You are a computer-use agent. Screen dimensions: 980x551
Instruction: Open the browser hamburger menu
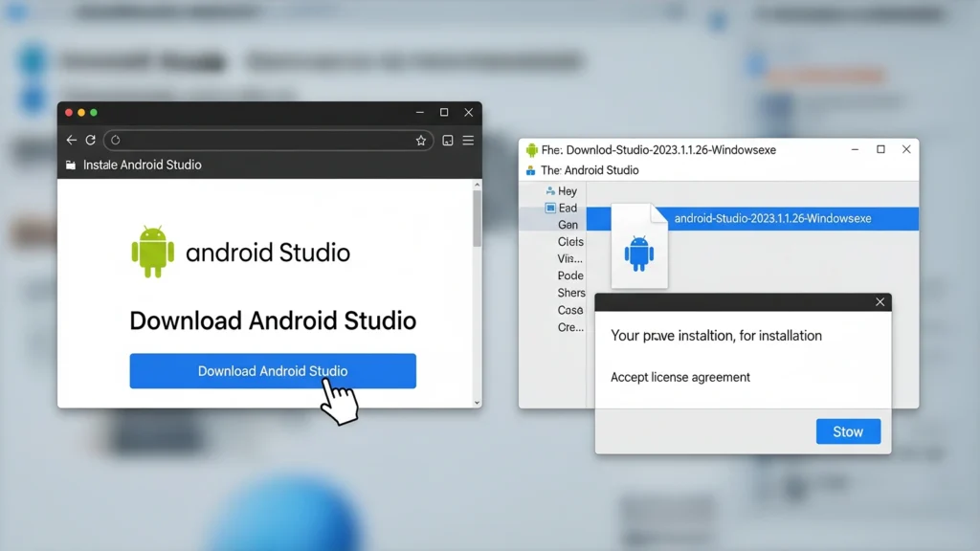click(468, 141)
